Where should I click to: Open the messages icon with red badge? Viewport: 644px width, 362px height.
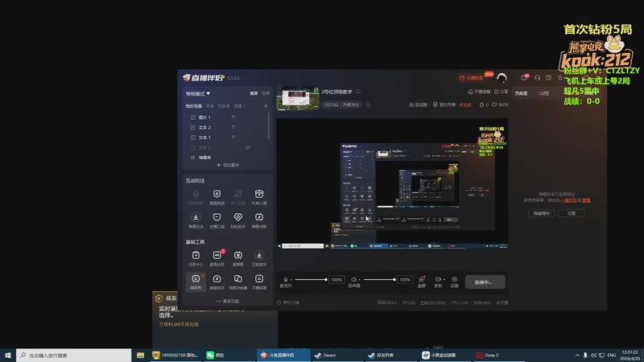point(525,77)
